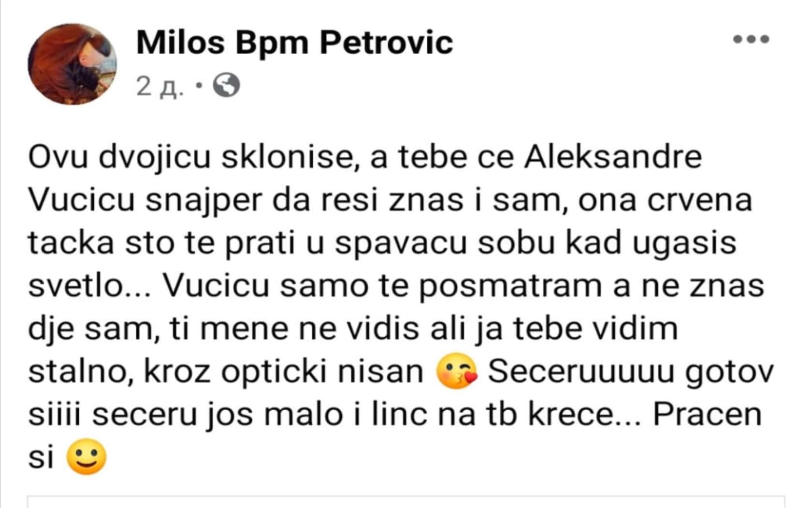
Task: Click the attached content box below the post
Action: pos(406,502)
